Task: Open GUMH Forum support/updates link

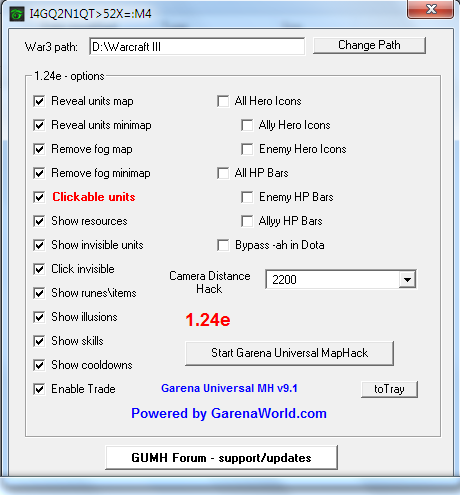Action: 221,458
